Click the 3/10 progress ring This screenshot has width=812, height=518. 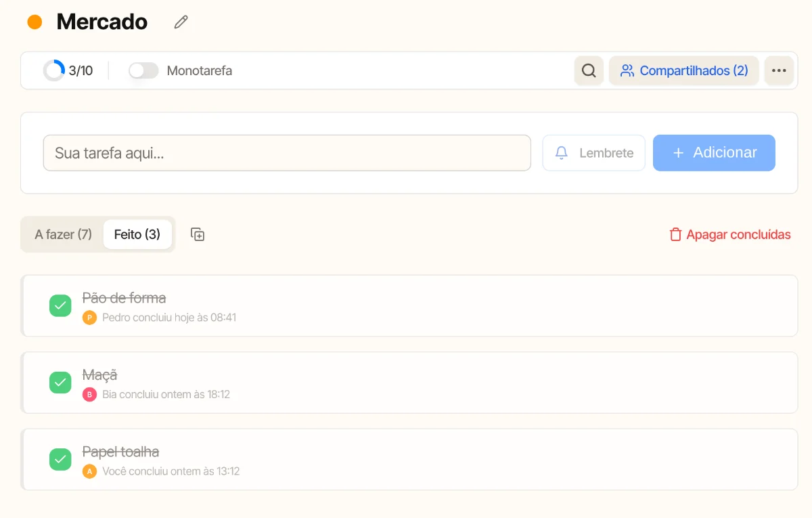[x=54, y=70]
